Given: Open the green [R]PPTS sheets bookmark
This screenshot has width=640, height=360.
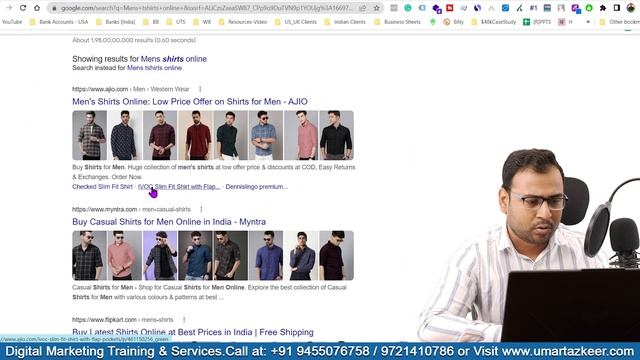Looking at the screenshot, I should [537, 22].
